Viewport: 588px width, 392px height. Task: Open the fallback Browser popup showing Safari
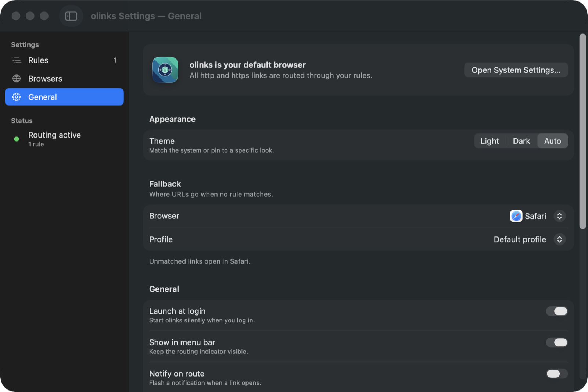pyautogui.click(x=538, y=216)
